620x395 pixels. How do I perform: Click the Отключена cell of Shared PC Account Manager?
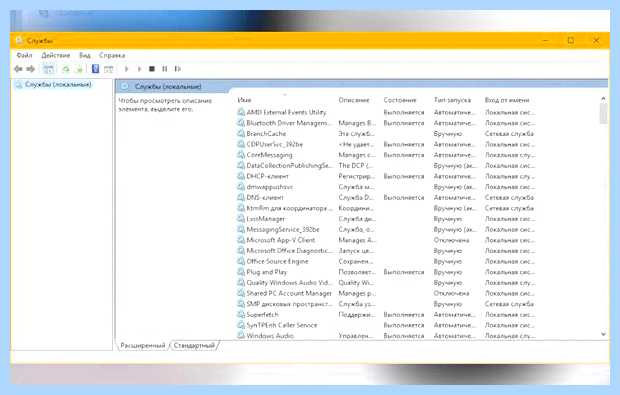click(451, 293)
